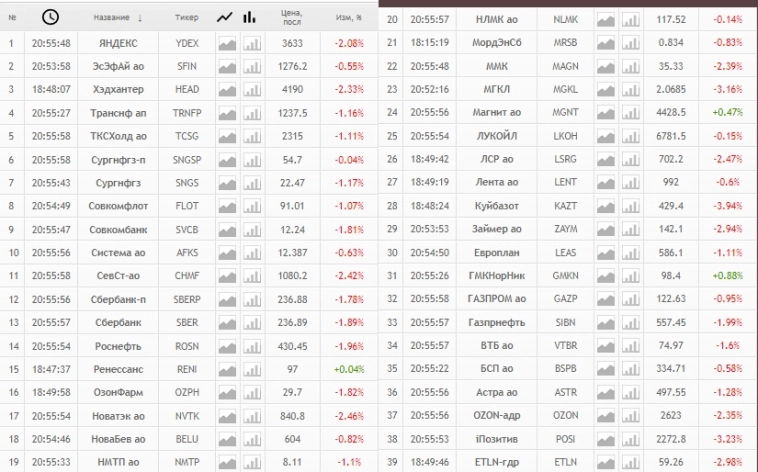This screenshot has width=758, height=472.
Task: Open the МГКЛ stock link
Action: point(497,89)
